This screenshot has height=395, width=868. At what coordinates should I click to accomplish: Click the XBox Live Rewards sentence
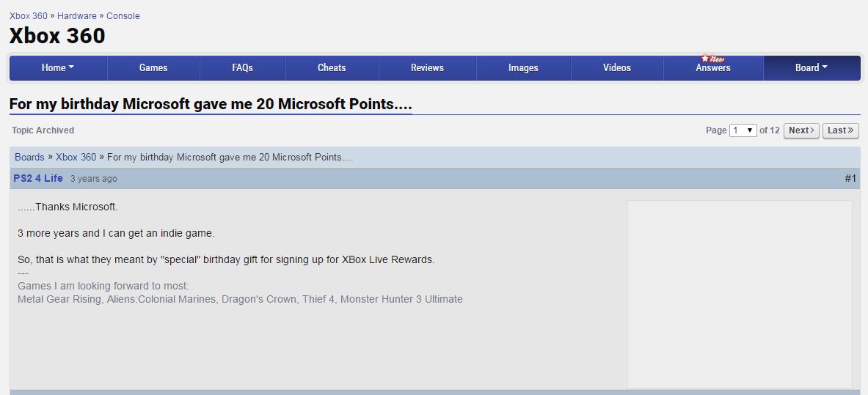point(226,259)
